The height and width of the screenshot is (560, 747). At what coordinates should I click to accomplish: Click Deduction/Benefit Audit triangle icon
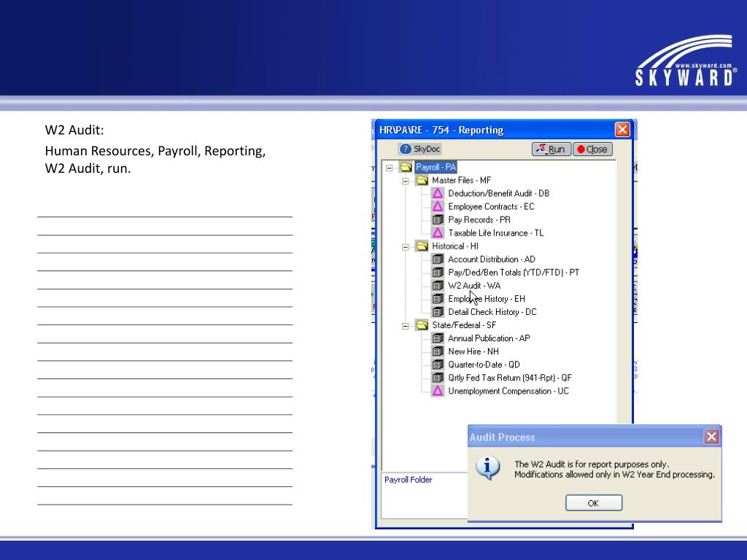click(x=438, y=193)
